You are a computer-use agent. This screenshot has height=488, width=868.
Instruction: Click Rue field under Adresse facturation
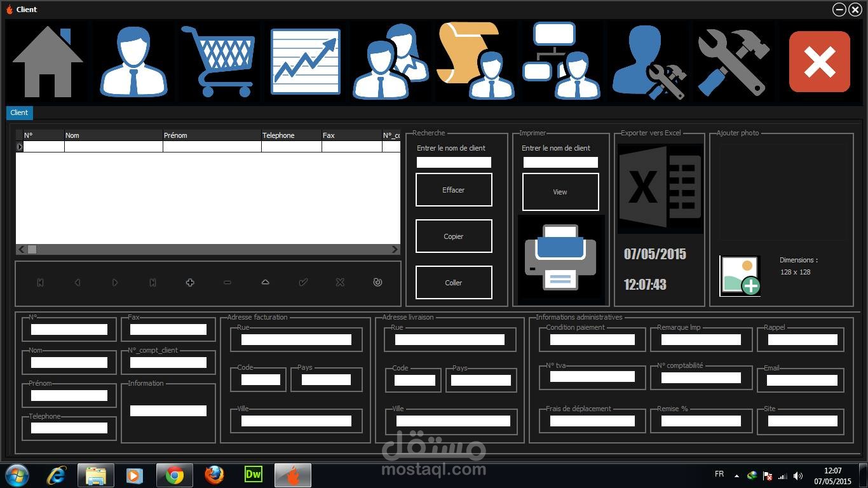[296, 340]
